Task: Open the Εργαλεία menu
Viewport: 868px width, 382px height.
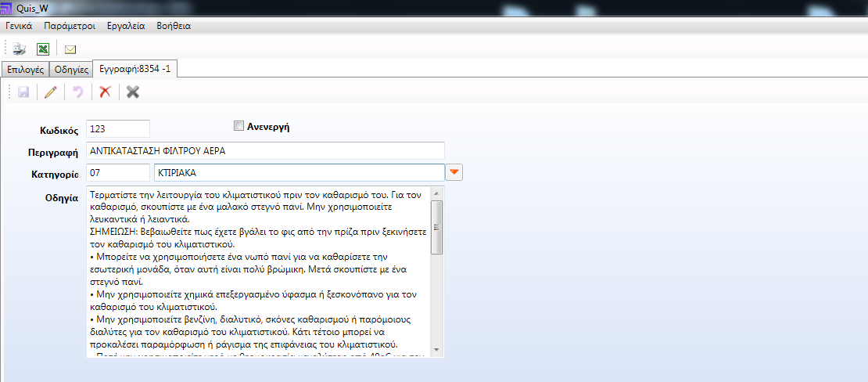Action: [x=126, y=26]
